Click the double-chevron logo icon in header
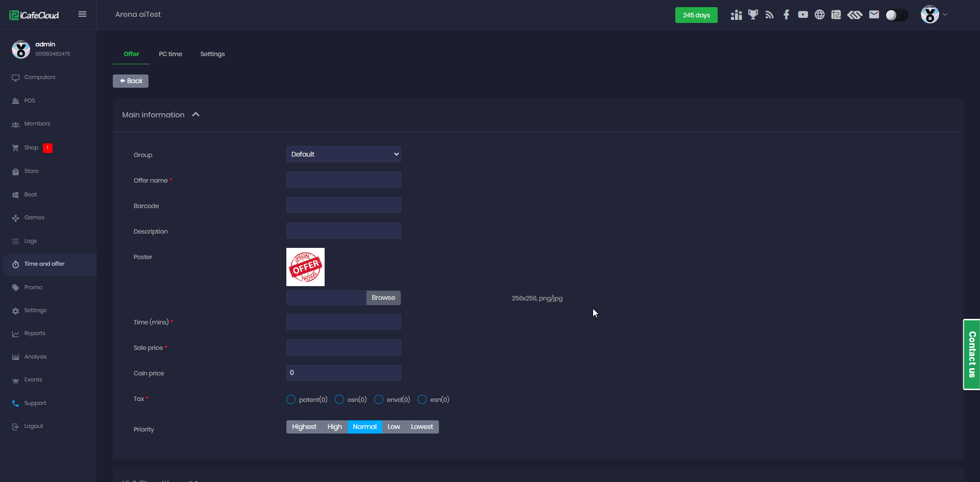This screenshot has height=482, width=980. 855,15
